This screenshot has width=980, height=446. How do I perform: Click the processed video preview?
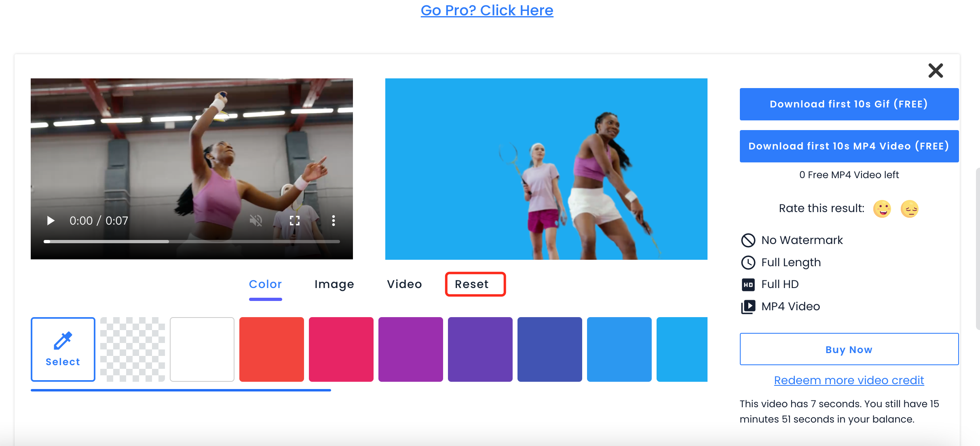click(546, 169)
